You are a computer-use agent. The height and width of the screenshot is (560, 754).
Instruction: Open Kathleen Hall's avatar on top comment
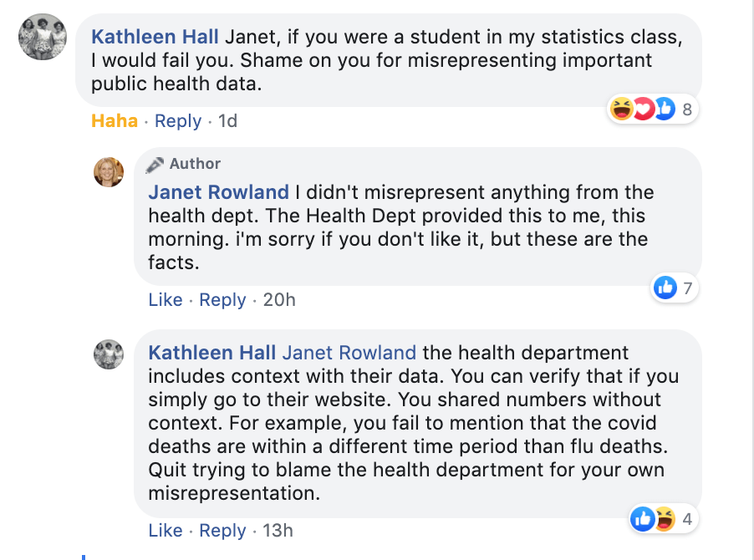pyautogui.click(x=43, y=37)
